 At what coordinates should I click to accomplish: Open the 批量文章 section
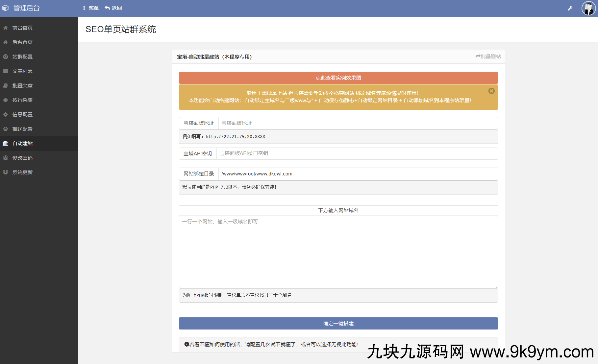[x=22, y=85]
